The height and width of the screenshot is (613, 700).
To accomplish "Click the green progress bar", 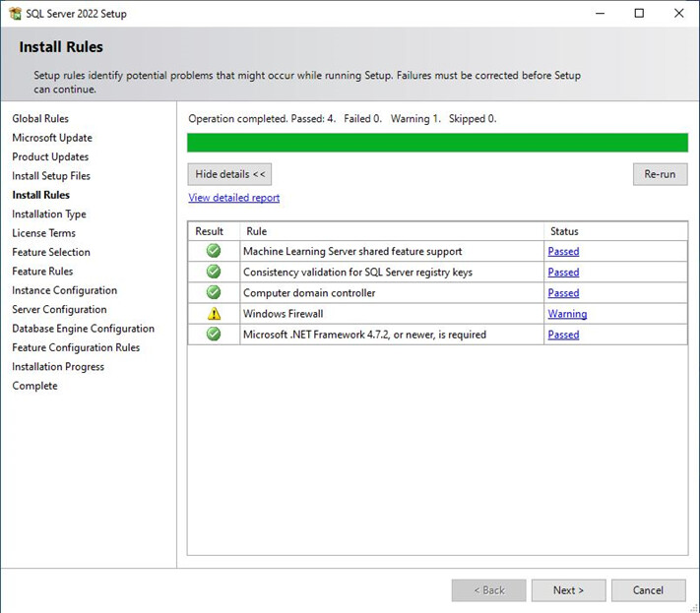I will pyautogui.click(x=437, y=143).
